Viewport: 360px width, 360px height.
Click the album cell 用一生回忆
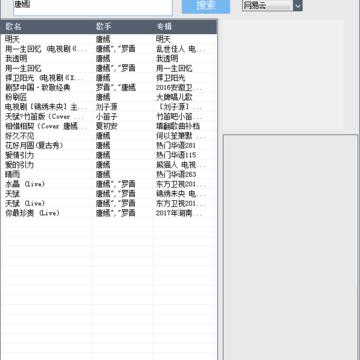(174, 68)
